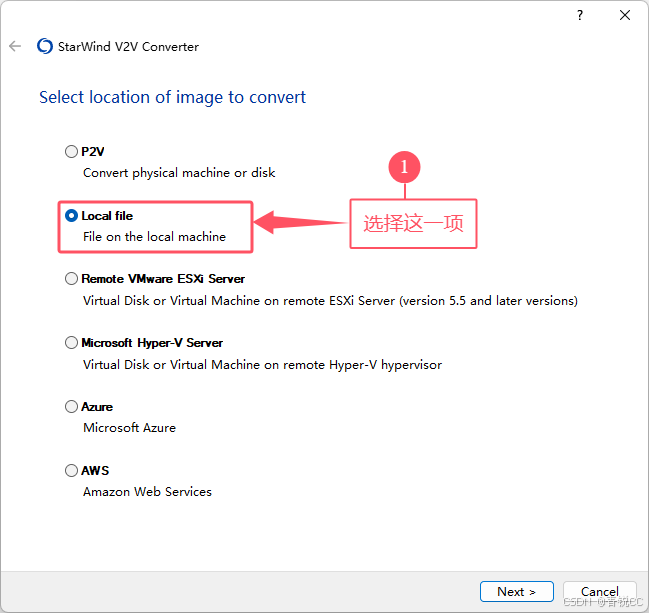Click the StarWind V2V Converter logo
649x613 pixels.
45,46
